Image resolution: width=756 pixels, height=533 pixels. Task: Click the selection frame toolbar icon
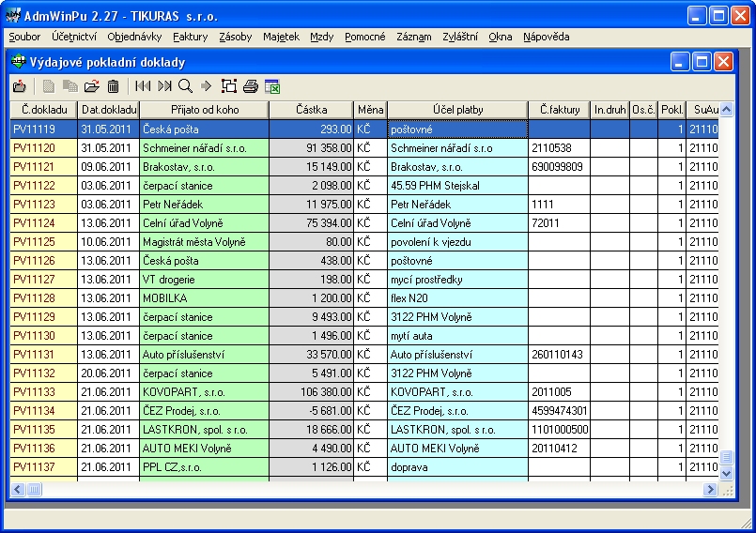point(228,86)
